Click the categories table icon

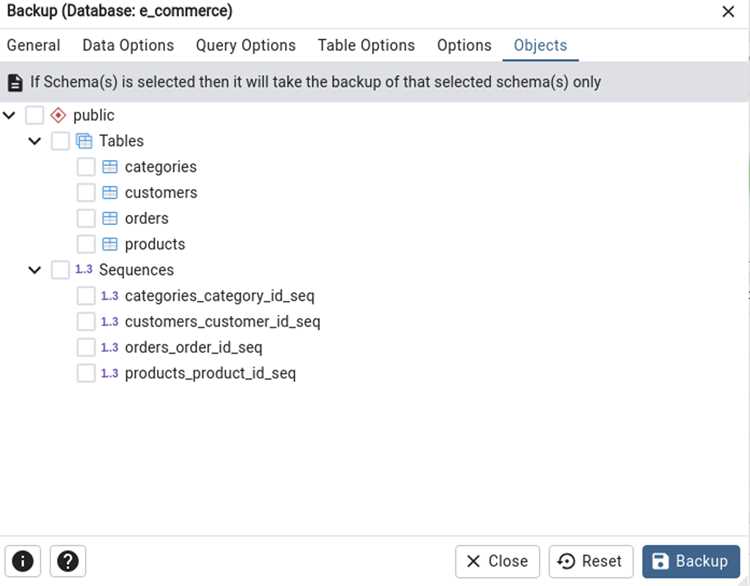coord(110,167)
